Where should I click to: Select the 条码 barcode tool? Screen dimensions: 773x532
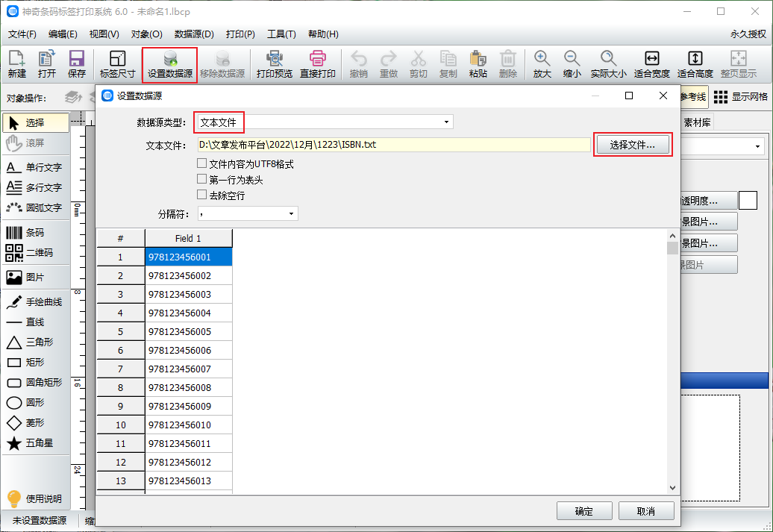point(36,232)
